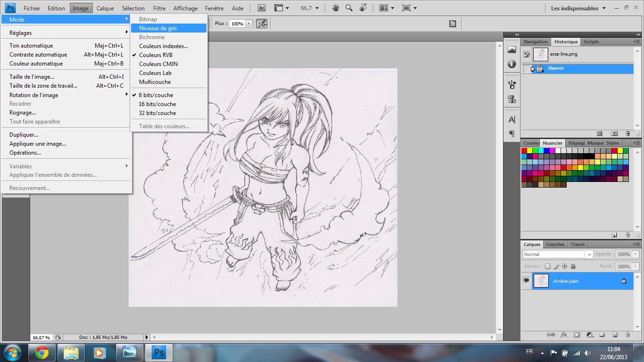This screenshot has width=644, height=362.
Task: Click the Photoshop Ps logo in the menu bar
Action: pyautogui.click(x=10, y=8)
